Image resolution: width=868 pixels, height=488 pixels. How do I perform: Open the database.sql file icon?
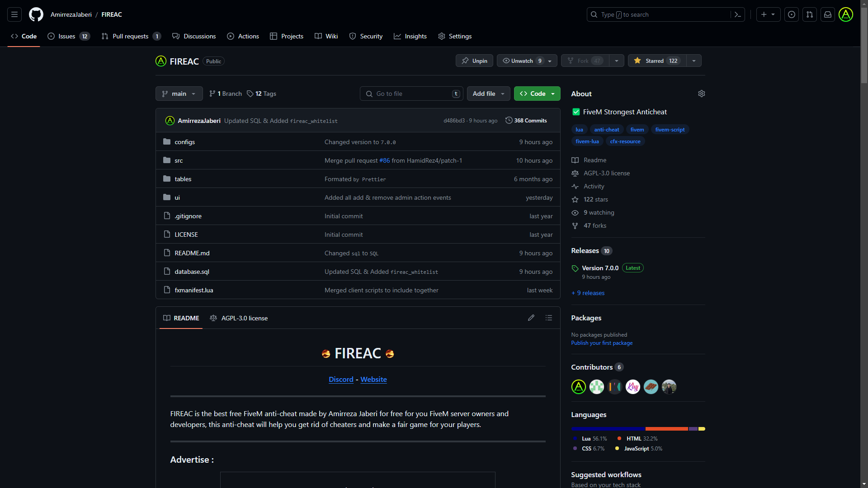pyautogui.click(x=167, y=271)
